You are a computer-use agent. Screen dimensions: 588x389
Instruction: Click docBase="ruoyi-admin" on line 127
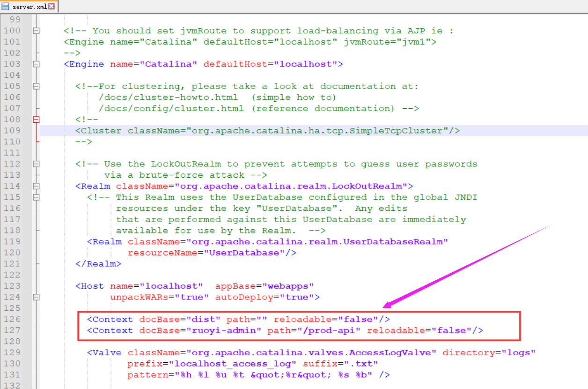tap(200, 330)
